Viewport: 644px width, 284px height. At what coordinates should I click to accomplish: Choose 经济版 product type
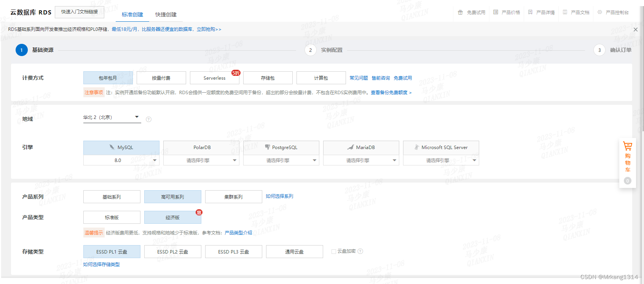173,217
